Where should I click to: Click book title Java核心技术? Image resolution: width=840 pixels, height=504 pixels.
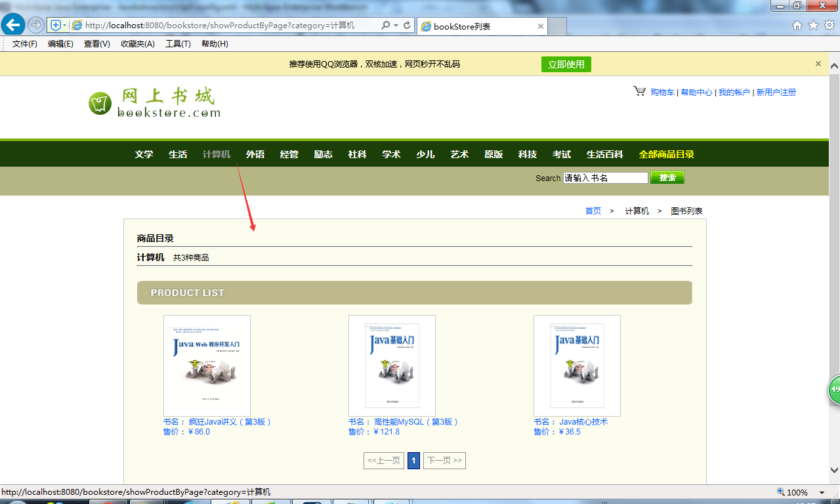[x=583, y=422]
